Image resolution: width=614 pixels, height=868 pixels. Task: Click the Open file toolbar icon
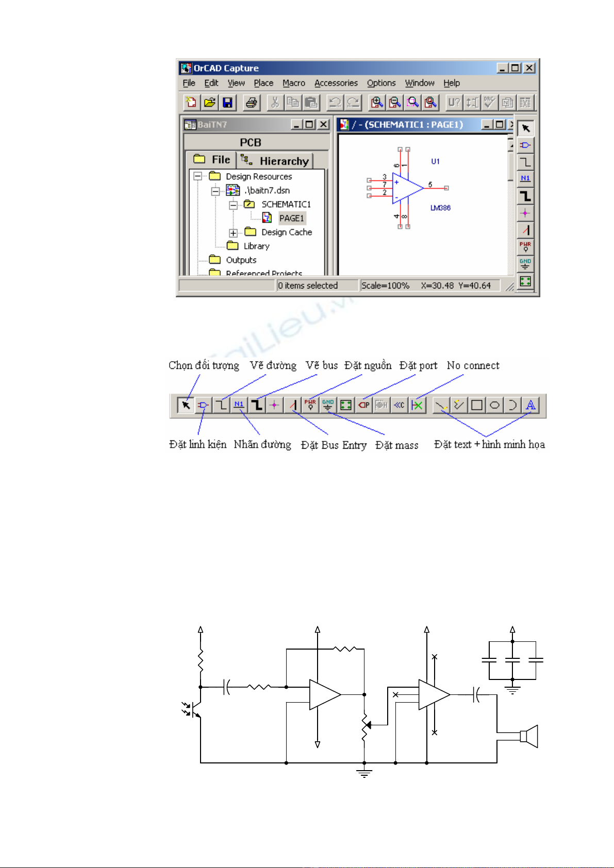click(x=209, y=103)
